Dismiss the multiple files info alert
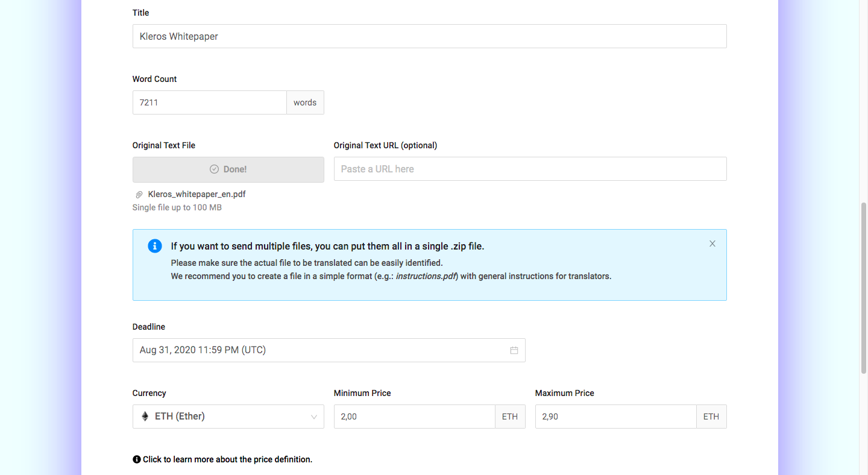This screenshot has width=868, height=475. point(712,244)
